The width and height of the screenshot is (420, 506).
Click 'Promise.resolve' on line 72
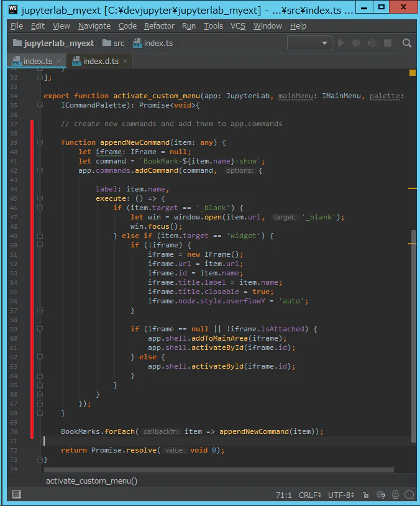point(124,450)
